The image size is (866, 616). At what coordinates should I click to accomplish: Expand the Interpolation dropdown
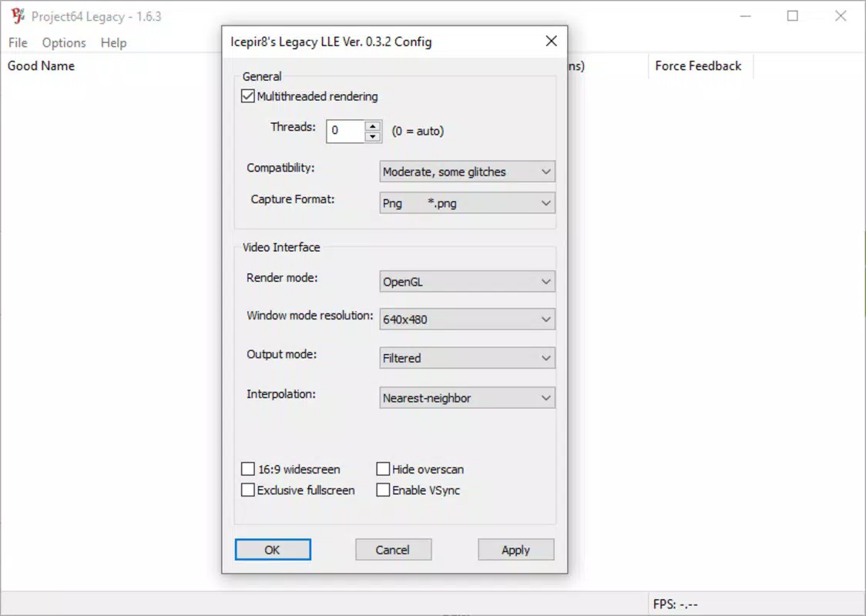tap(467, 397)
